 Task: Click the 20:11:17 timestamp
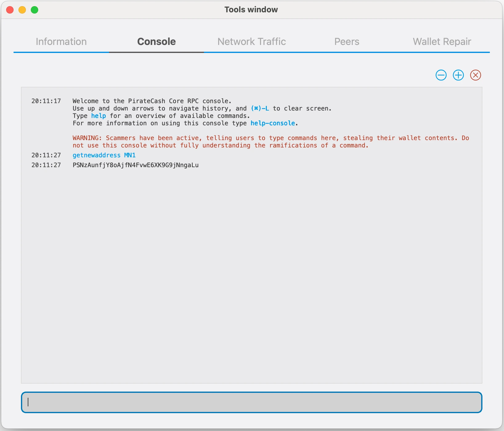pos(46,101)
